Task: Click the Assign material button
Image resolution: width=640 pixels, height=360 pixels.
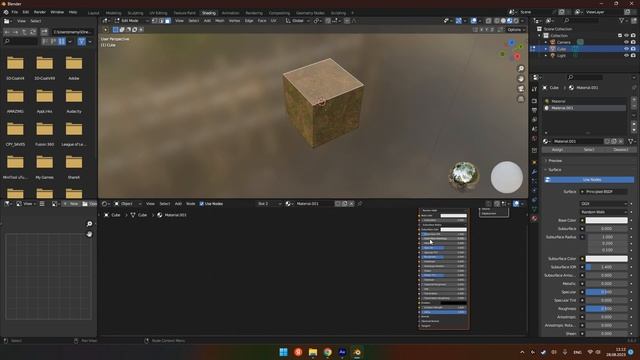Action: pyautogui.click(x=558, y=150)
